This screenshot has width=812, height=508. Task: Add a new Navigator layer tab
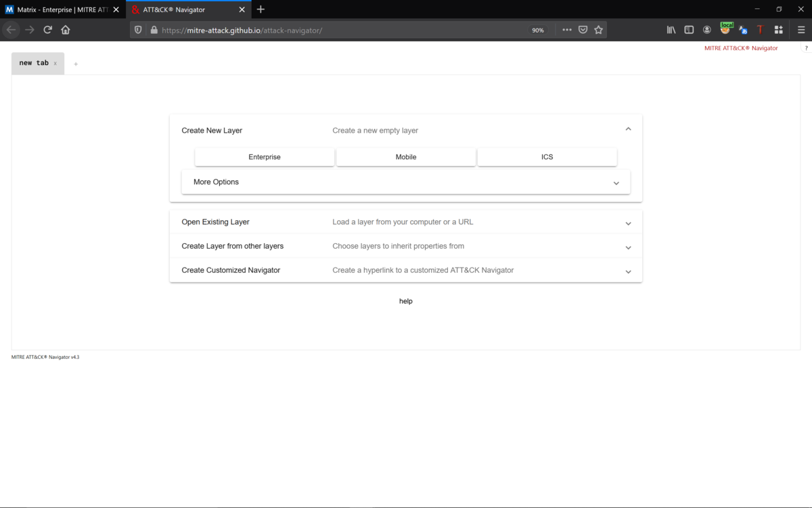click(x=76, y=64)
